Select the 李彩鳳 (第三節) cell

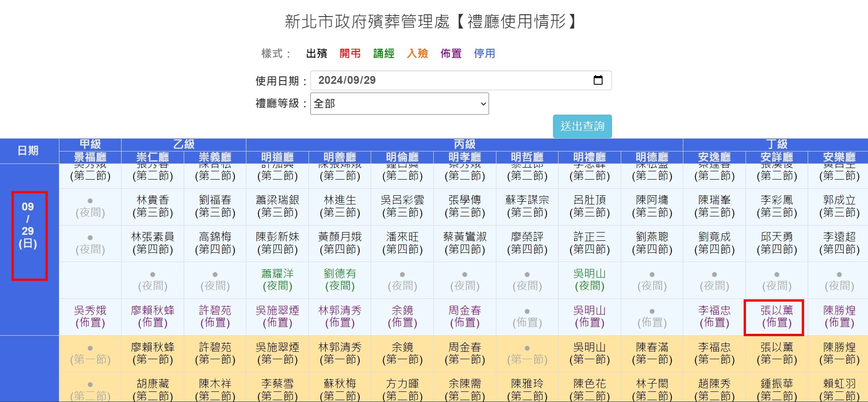[x=776, y=207]
